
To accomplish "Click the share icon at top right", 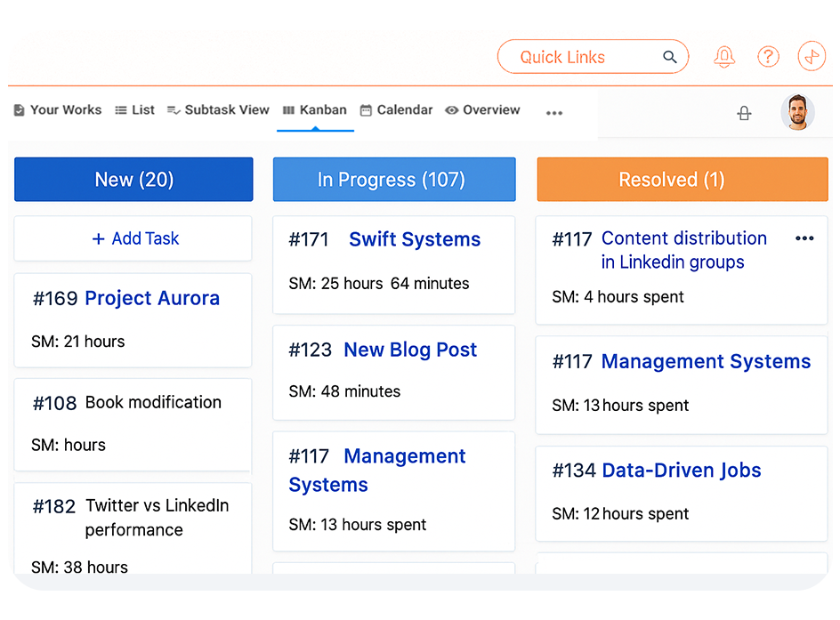I will tap(812, 56).
